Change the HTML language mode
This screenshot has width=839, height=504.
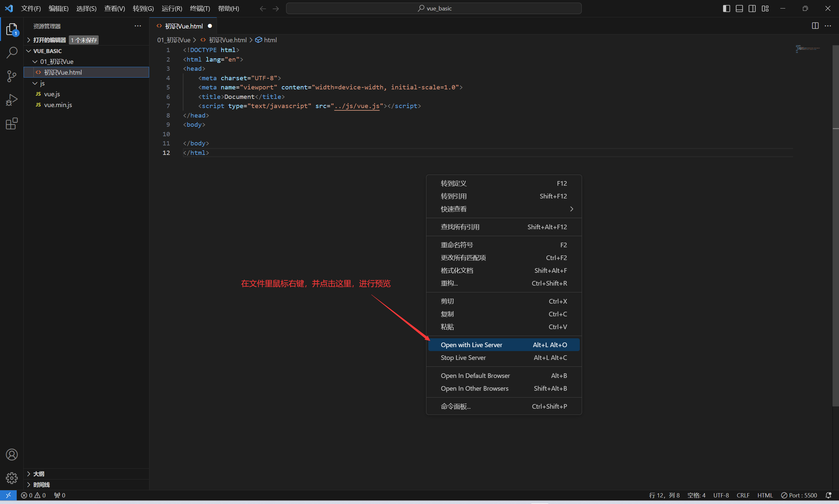[x=765, y=495]
